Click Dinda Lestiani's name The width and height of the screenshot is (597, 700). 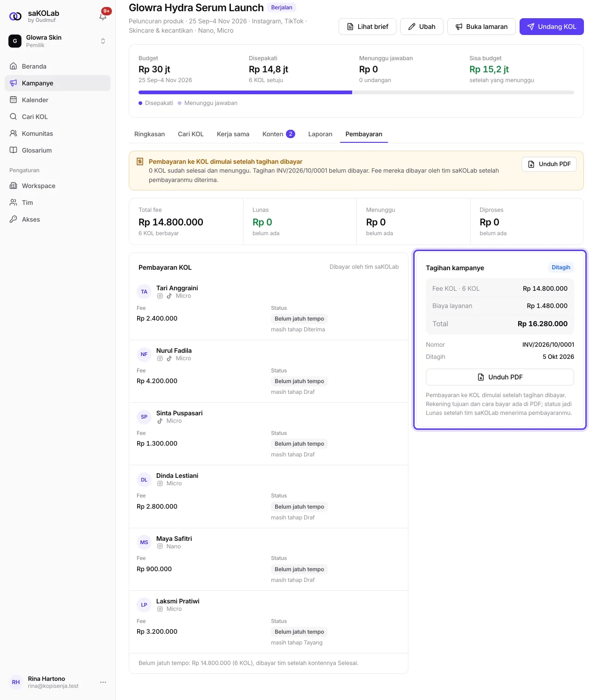177,476
